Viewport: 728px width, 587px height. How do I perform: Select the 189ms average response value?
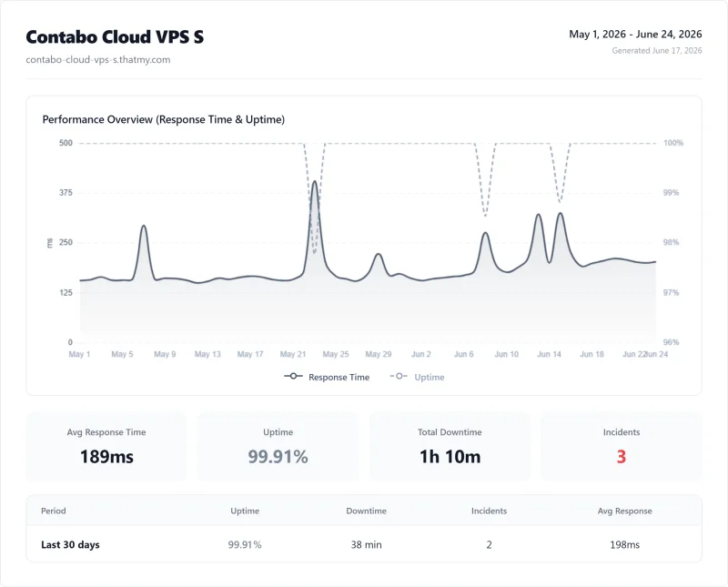[x=106, y=457]
